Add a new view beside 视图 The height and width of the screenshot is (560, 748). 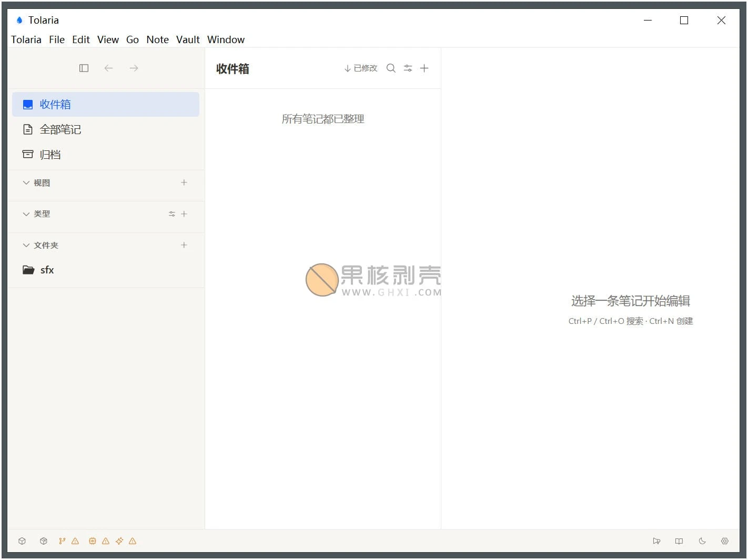tap(184, 182)
